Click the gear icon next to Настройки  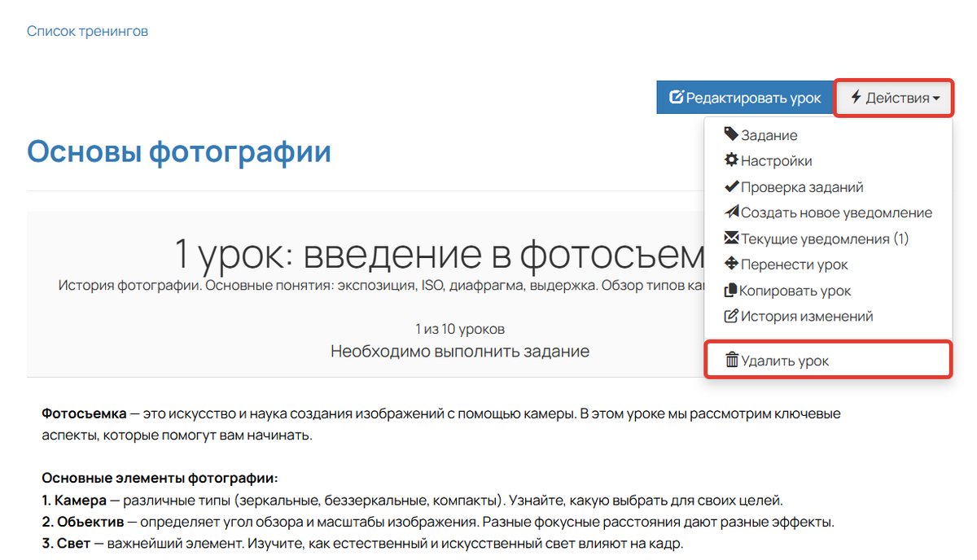pos(733,160)
